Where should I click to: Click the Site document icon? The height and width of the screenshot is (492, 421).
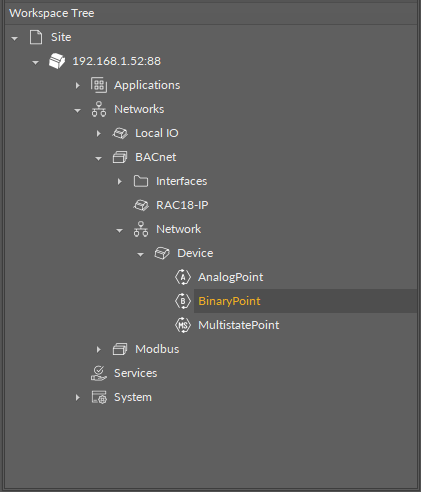36,37
